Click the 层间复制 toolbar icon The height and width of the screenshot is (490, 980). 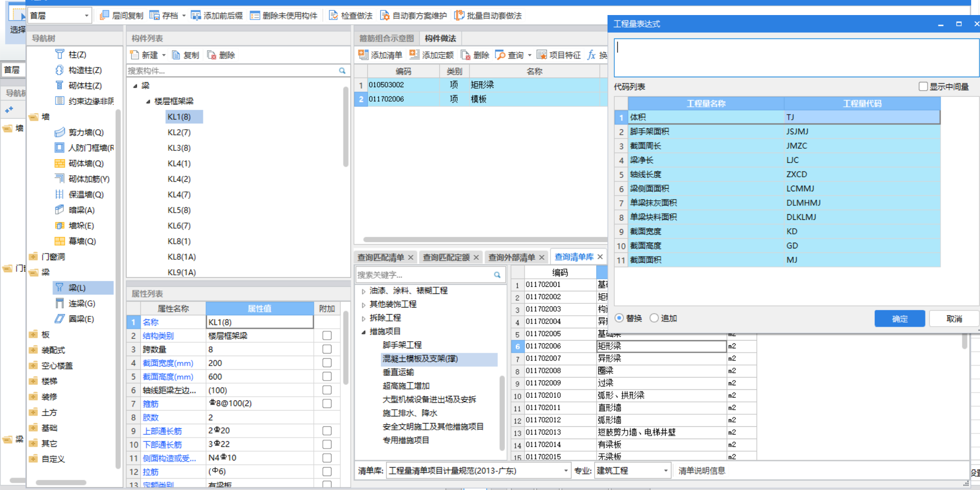(x=104, y=16)
